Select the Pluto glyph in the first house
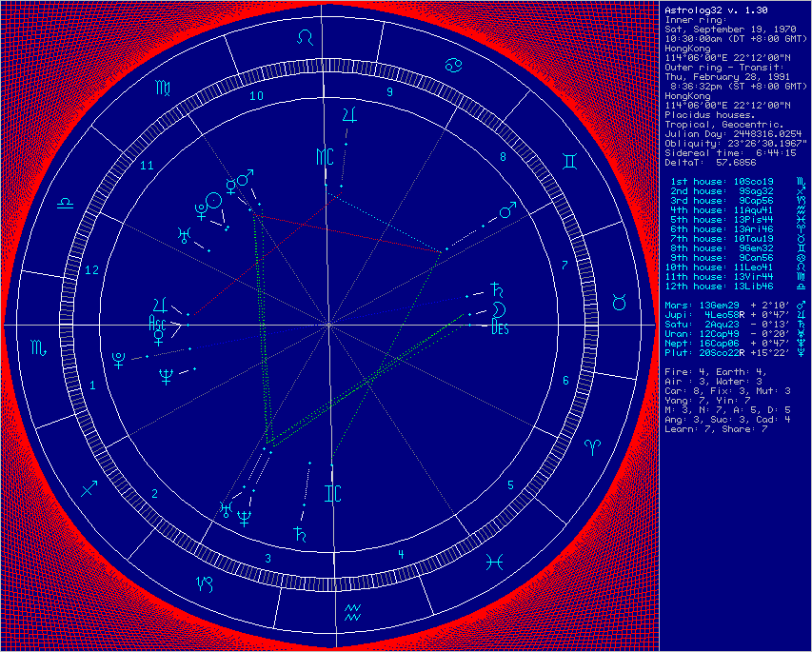 [120, 359]
